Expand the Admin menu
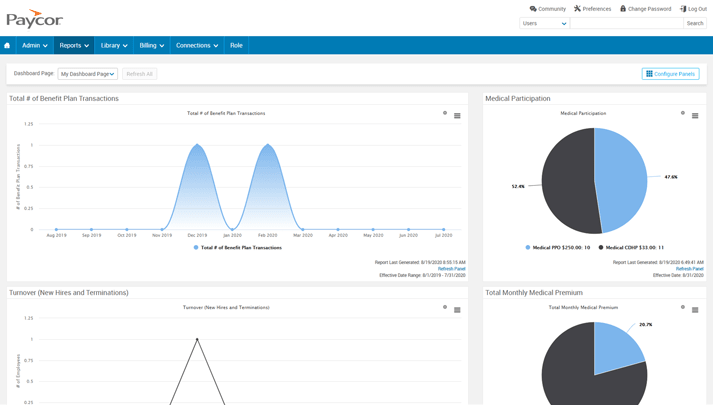 (35, 45)
